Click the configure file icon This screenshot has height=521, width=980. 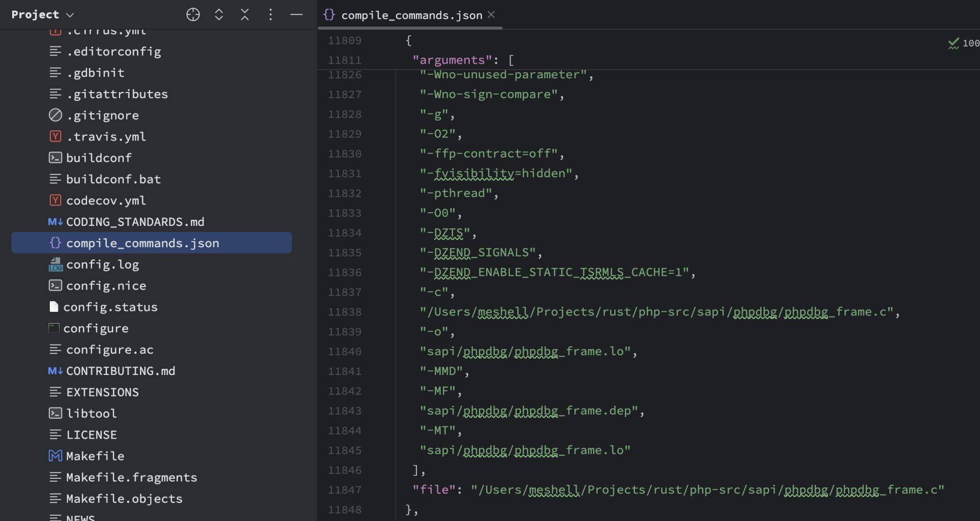point(53,328)
